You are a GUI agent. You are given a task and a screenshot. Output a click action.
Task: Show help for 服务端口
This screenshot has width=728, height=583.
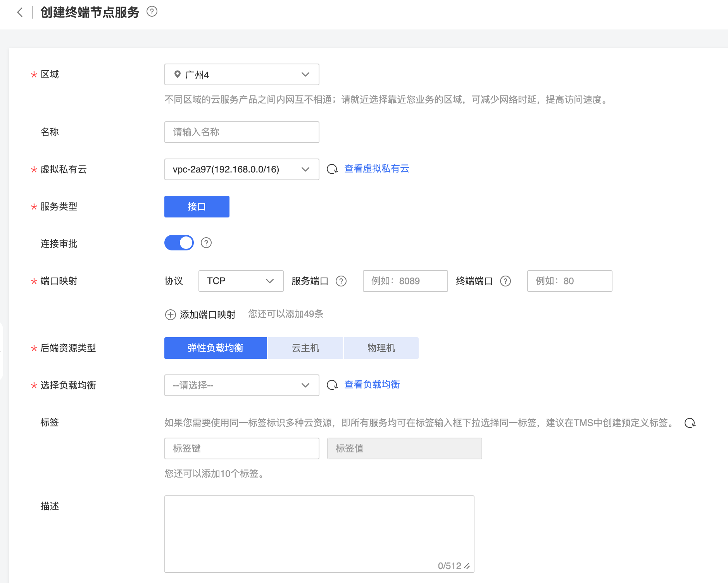tap(341, 281)
